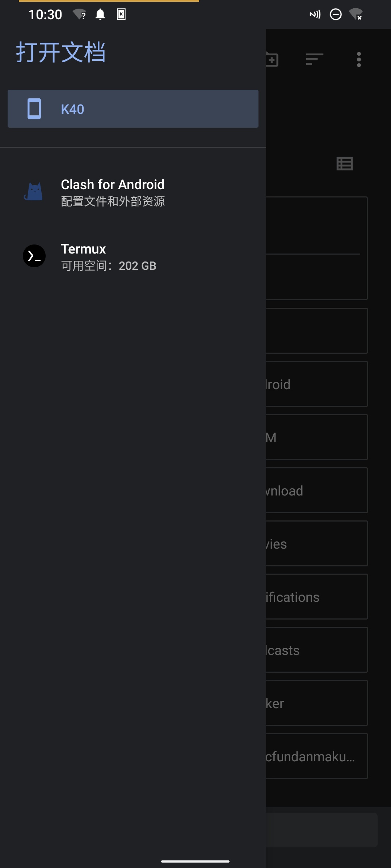This screenshot has width=391, height=868.
Task: Tap the NFC indicator in the status bar
Action: [314, 14]
